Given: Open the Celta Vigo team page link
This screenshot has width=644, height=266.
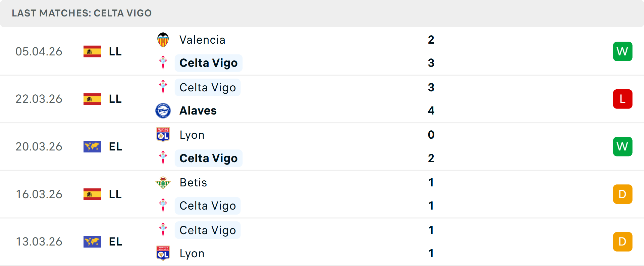Looking at the screenshot, I should point(208,63).
